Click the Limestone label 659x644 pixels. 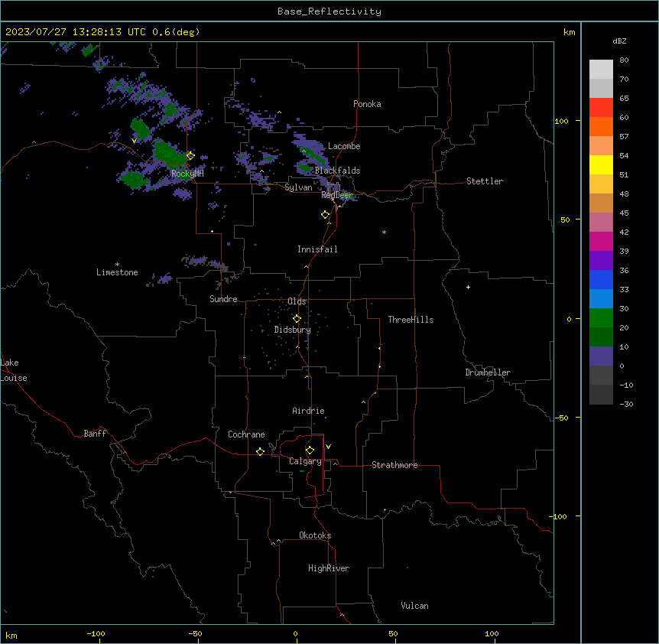click(x=117, y=272)
